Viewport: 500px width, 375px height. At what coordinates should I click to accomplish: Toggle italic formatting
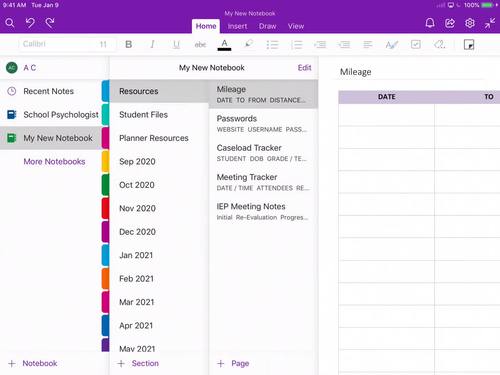tap(152, 44)
